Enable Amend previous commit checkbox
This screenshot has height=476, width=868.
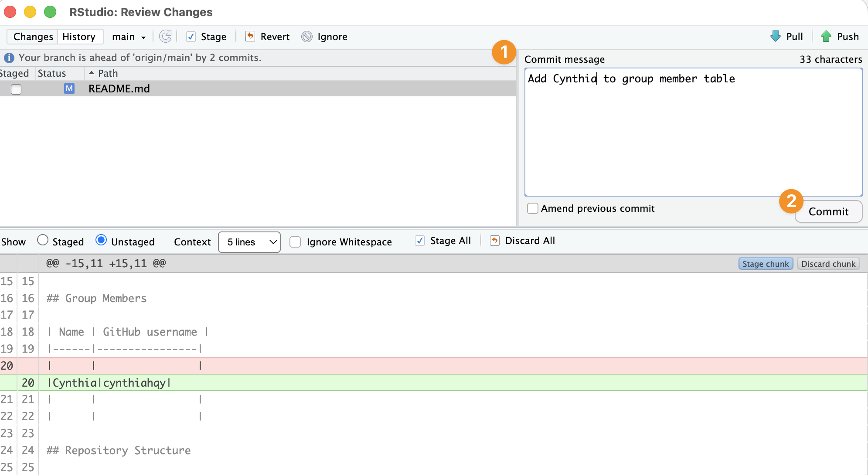click(533, 208)
